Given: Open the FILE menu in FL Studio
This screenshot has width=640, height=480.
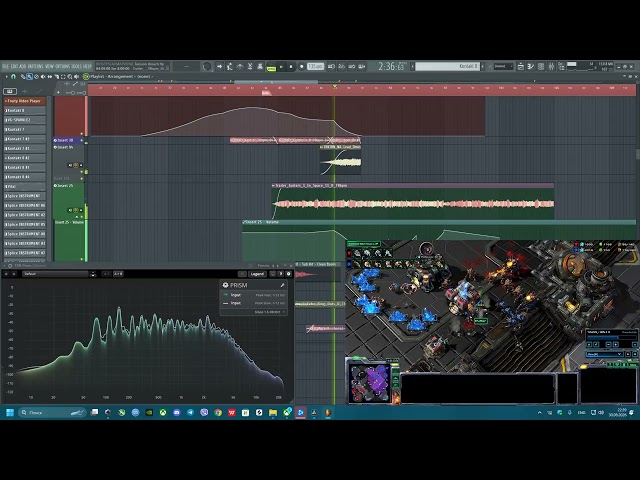Looking at the screenshot, I should 5,66.
